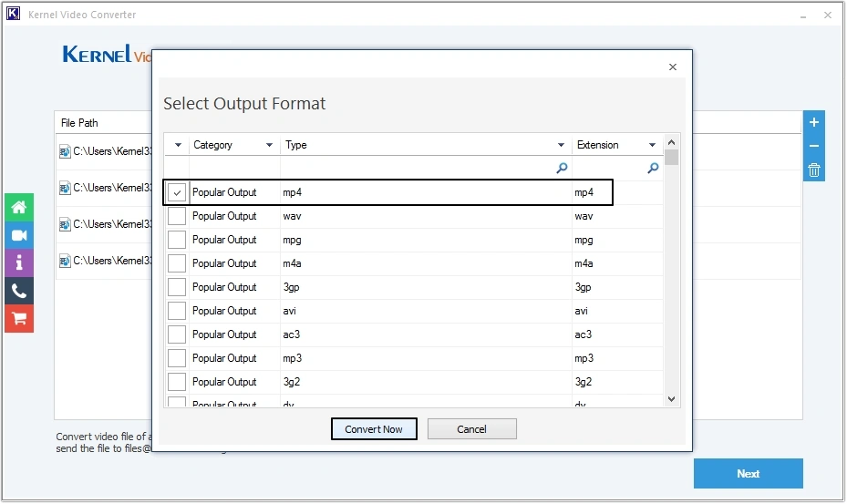Click the scrollbar down arrow in format list
The image size is (847, 504).
tap(672, 398)
